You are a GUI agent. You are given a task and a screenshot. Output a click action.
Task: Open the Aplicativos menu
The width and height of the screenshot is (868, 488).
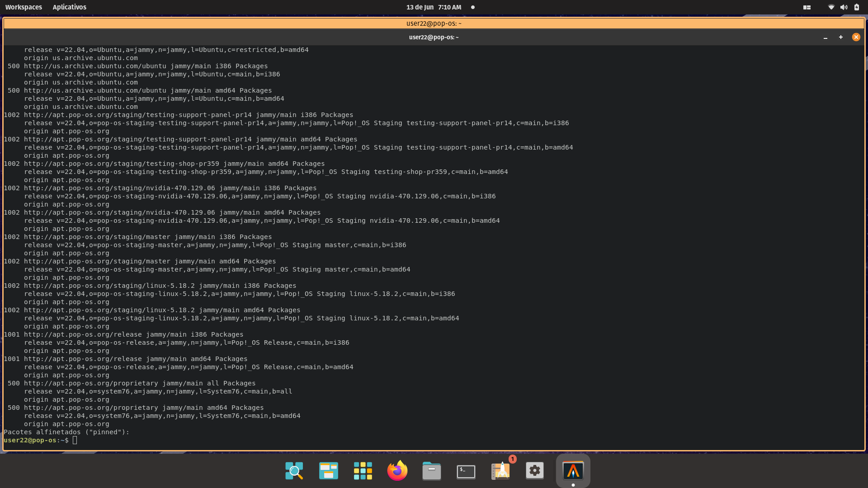[69, 7]
